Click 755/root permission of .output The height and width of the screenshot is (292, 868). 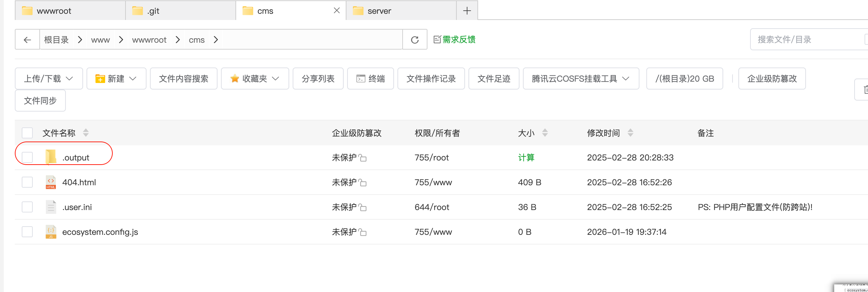(x=432, y=157)
